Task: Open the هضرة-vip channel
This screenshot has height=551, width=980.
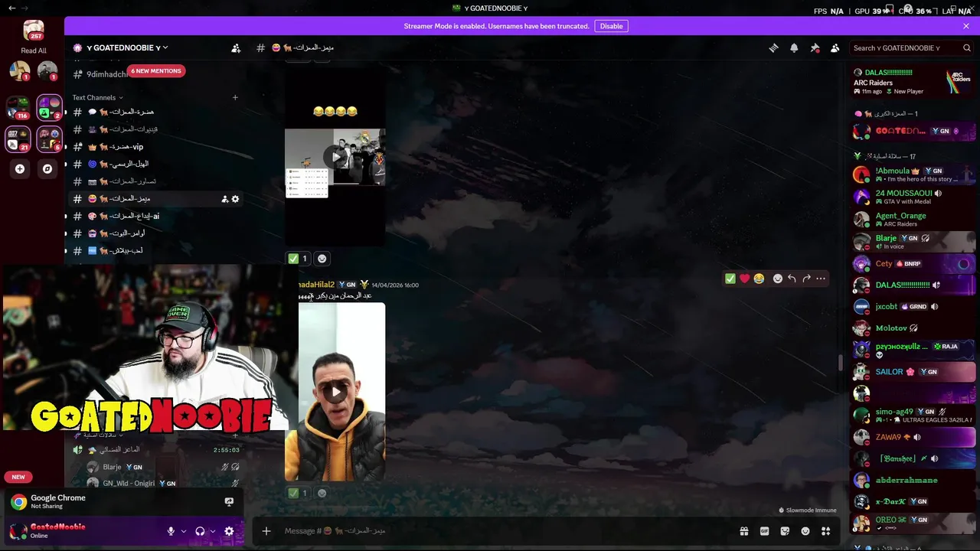Action: click(155, 147)
